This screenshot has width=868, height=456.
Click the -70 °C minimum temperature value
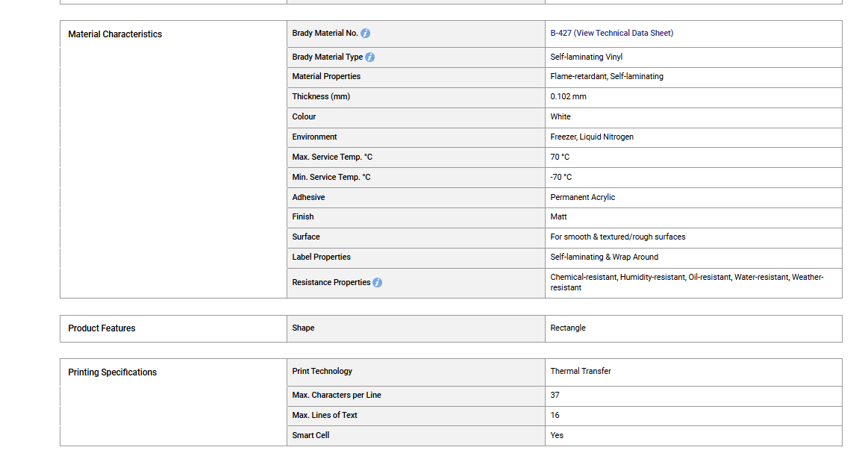(561, 177)
